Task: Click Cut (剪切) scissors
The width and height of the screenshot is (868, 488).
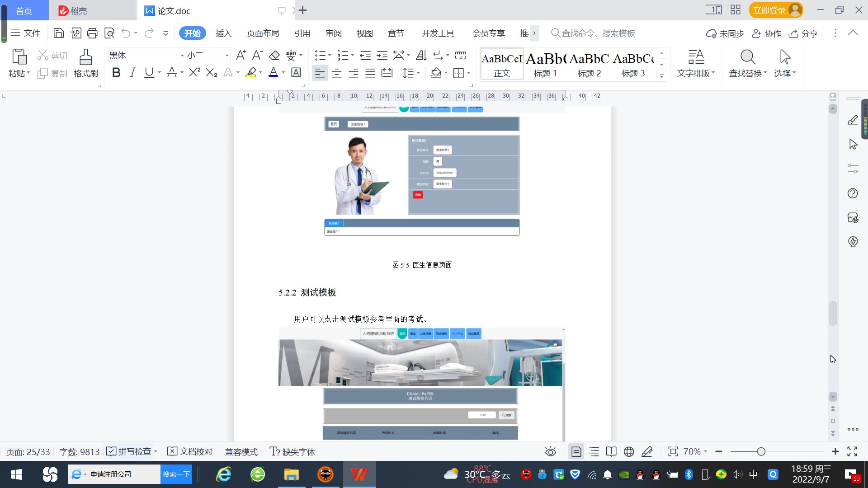Action: (x=52, y=55)
